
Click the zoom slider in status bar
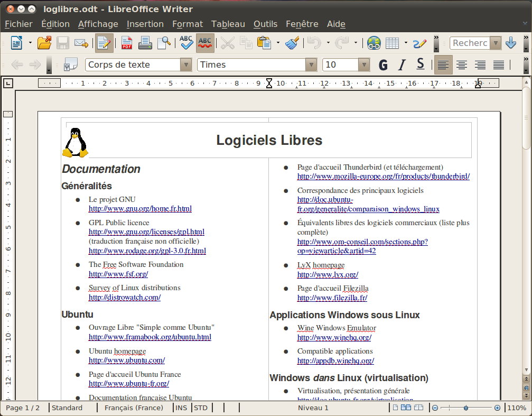465,408
